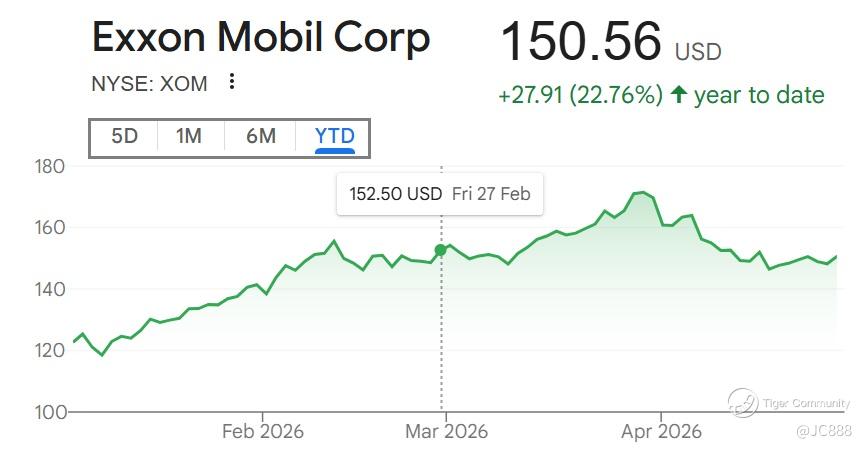Click the 150.56 stock price

580,42
